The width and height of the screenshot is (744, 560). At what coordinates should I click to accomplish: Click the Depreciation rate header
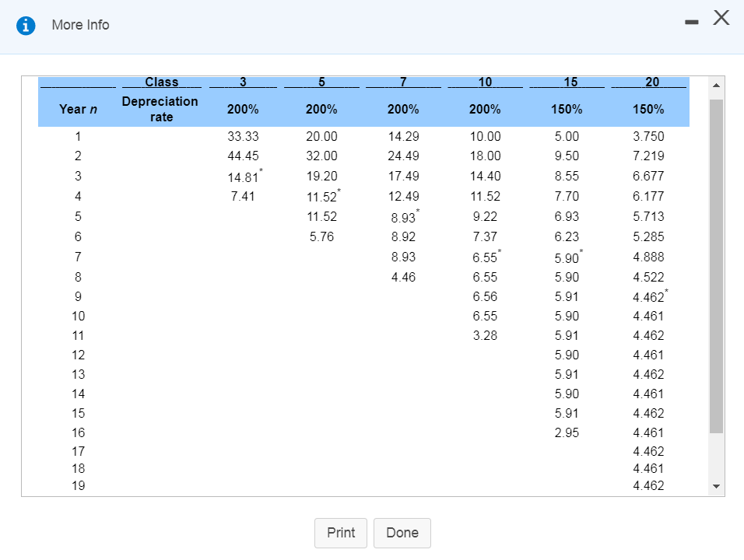coord(160,109)
